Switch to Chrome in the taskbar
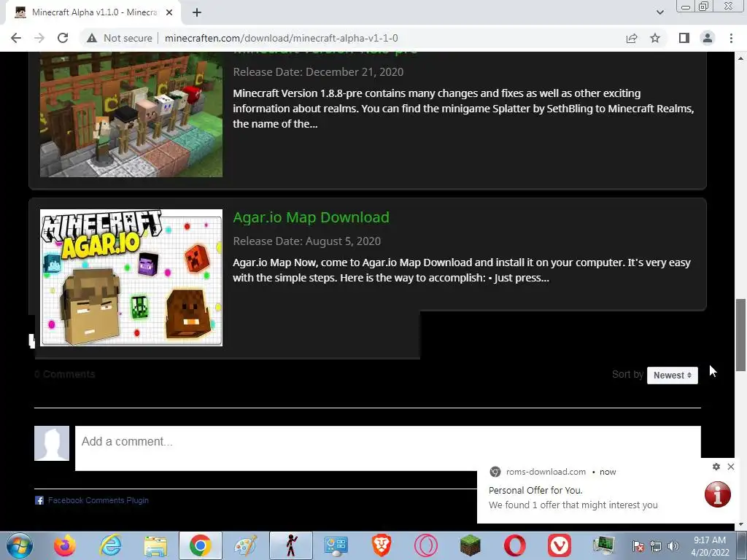 [x=201, y=545]
